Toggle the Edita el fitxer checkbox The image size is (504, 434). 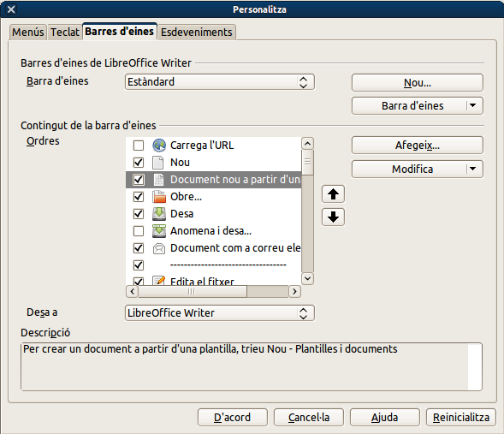coord(139,282)
